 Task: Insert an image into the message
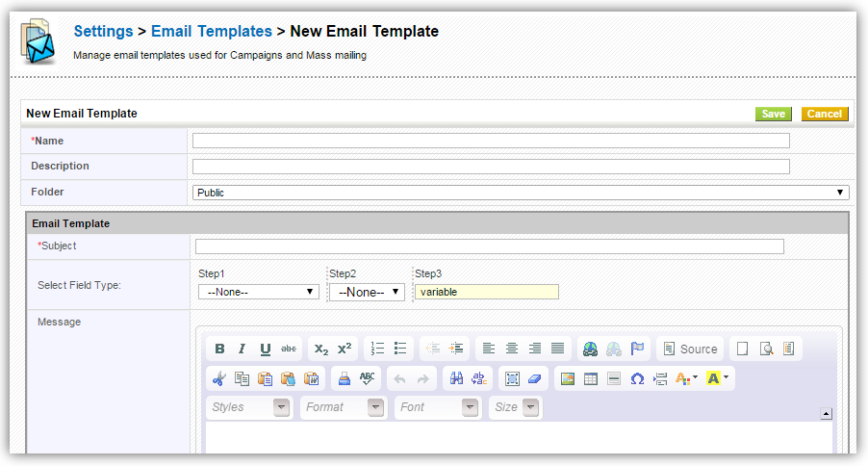point(568,378)
